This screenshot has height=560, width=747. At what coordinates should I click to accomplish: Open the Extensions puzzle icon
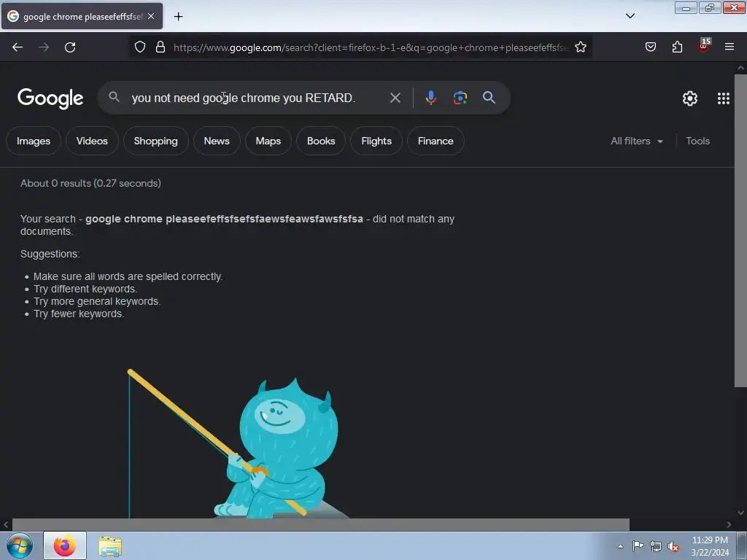click(x=677, y=47)
